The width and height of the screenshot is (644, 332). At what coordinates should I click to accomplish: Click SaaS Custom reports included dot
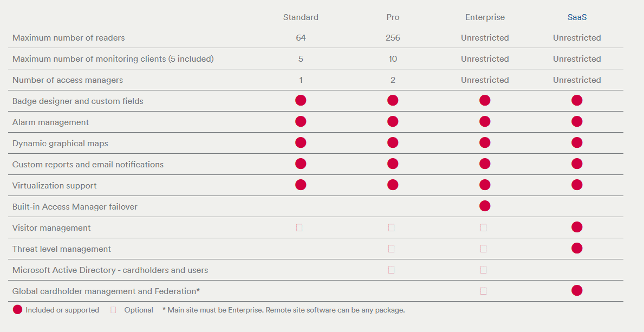coord(577,164)
